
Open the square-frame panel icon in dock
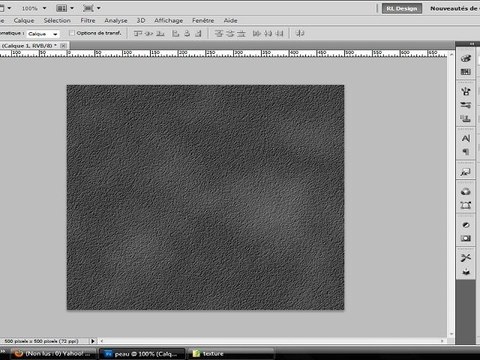click(466, 205)
